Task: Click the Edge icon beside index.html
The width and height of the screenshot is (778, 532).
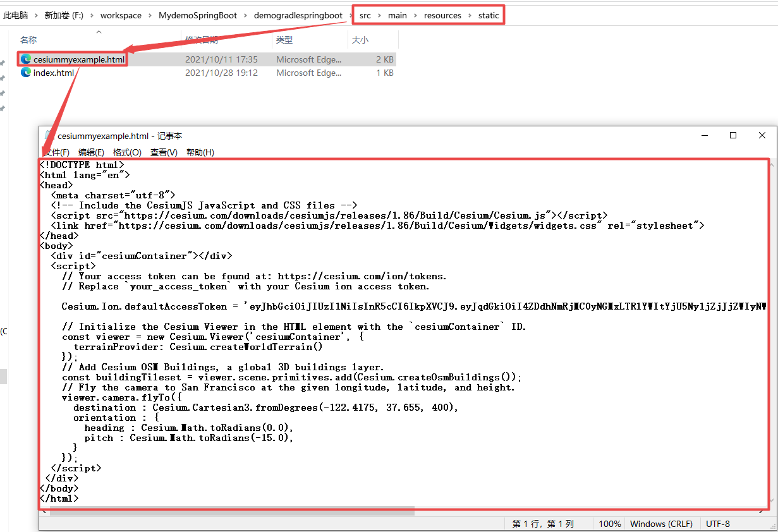Action: (x=26, y=73)
